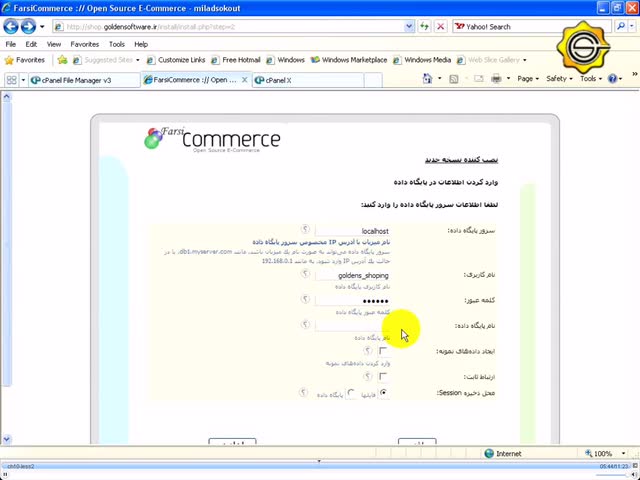
Task: Click the help icon beside the password field
Action: click(x=305, y=299)
